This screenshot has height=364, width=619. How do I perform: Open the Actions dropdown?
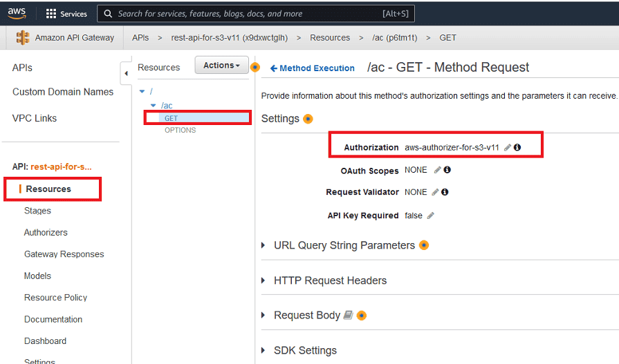point(221,66)
